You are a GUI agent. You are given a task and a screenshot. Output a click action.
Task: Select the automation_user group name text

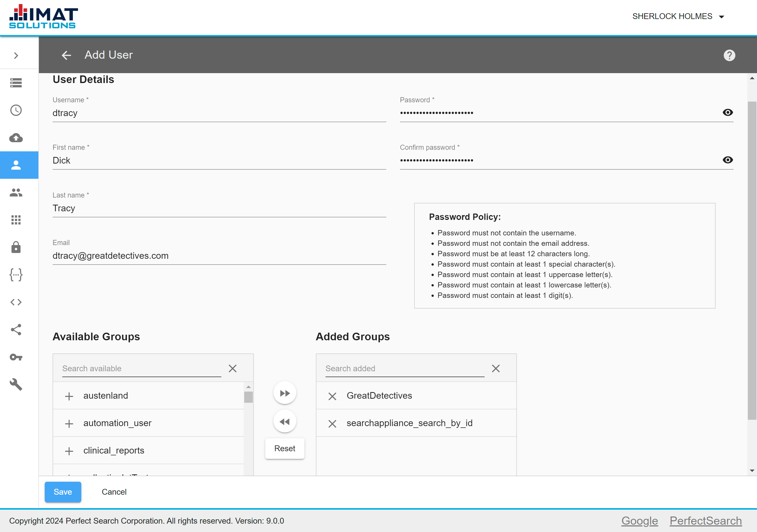point(117,423)
